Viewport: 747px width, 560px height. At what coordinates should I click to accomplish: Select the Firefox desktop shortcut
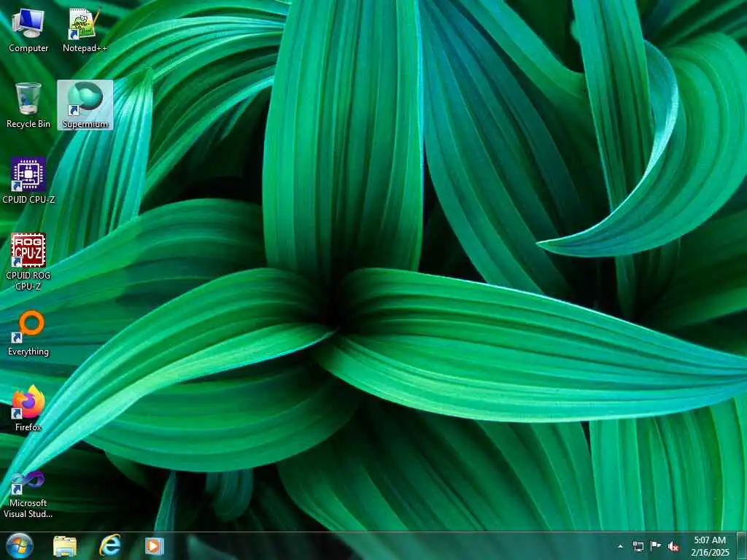click(28, 408)
